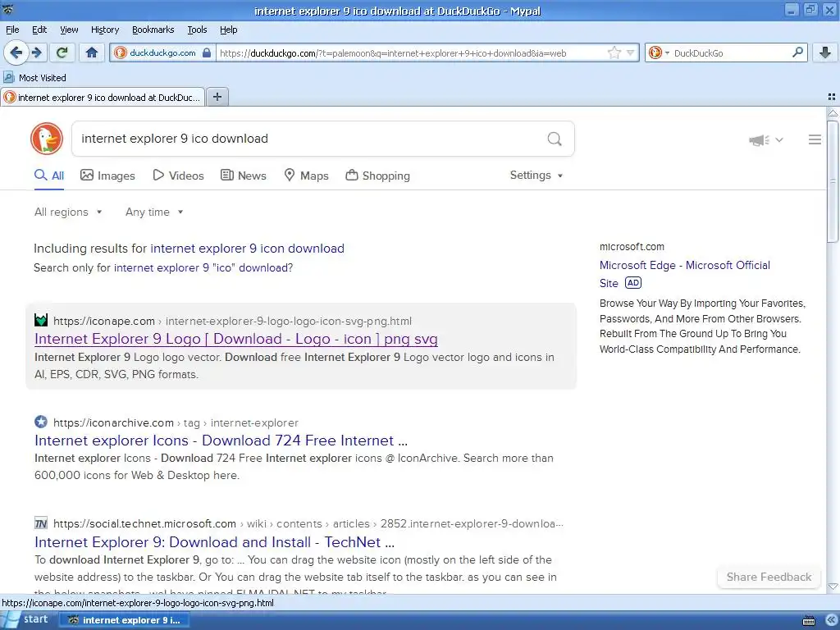Screen dimensions: 840x630
Task: Reload the current page
Action: [62, 52]
